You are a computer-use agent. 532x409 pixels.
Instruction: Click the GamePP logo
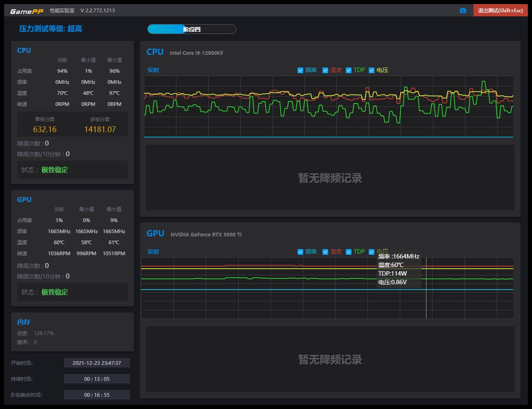[27, 11]
